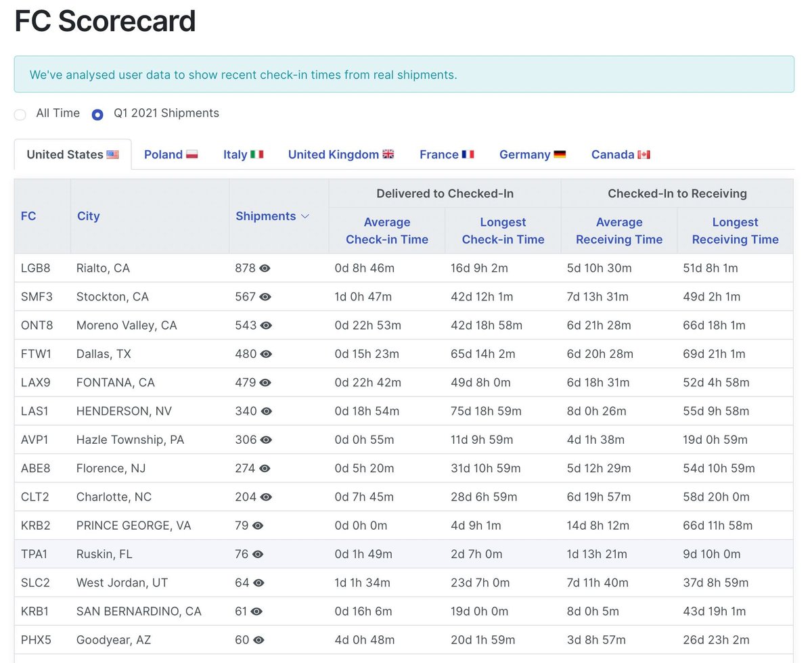Sort by the FC column header

[x=28, y=216]
